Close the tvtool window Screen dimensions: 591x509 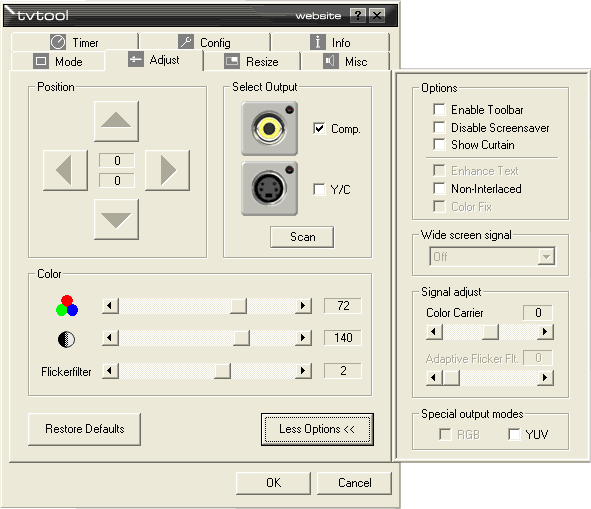pos(377,15)
